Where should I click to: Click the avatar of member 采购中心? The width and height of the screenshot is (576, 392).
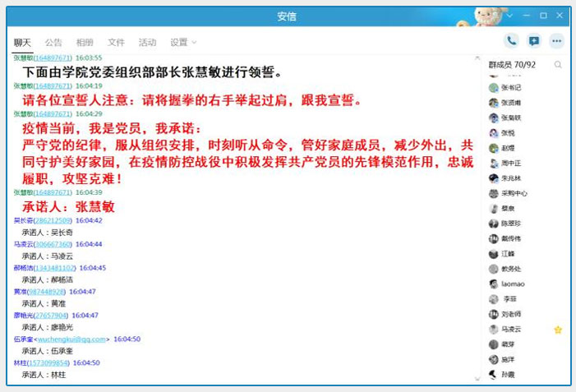pyautogui.click(x=493, y=194)
